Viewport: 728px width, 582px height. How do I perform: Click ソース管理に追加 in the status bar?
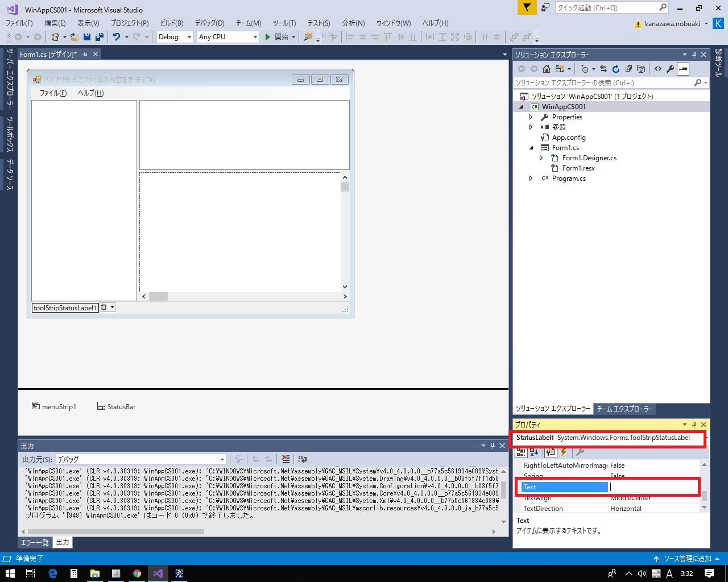(x=687, y=559)
